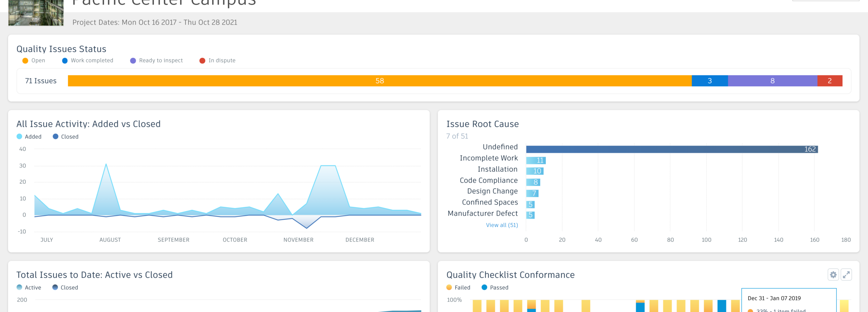Toggle the Work completed legend item
The width and height of the screenshot is (868, 312).
(x=87, y=61)
